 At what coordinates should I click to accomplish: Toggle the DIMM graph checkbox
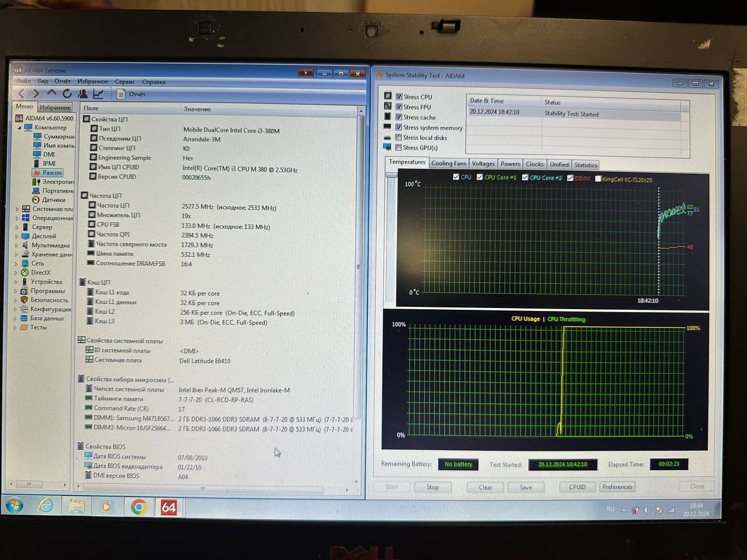(x=570, y=178)
